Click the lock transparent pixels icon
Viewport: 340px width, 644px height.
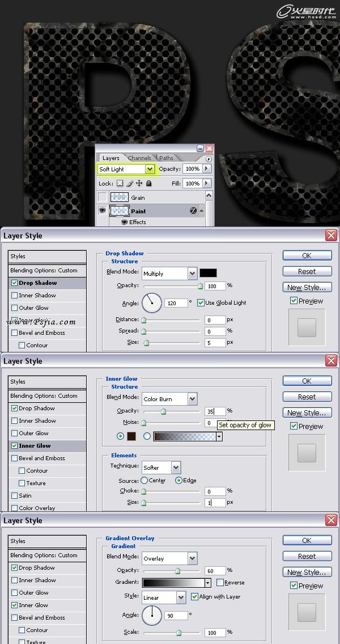[x=120, y=184]
